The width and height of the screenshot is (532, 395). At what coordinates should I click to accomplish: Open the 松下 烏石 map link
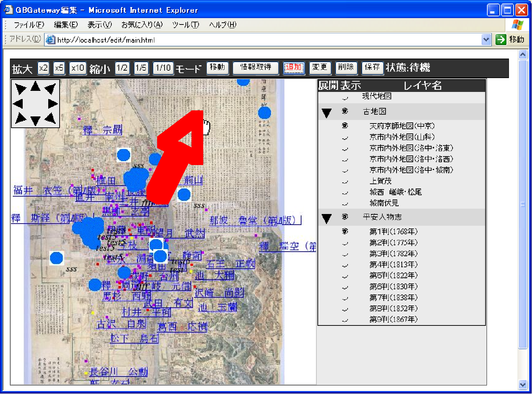click(x=134, y=339)
